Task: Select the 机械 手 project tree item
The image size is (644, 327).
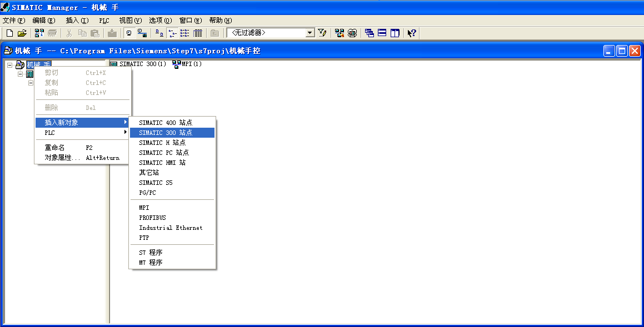Action: point(38,64)
